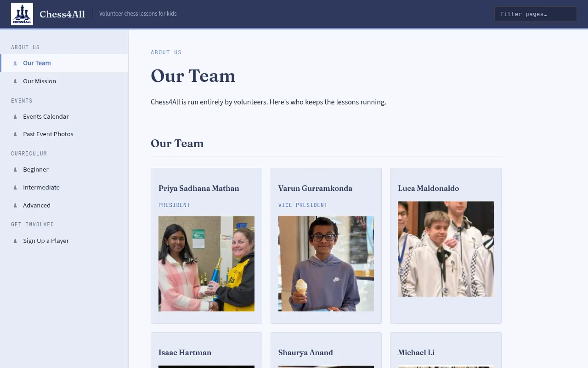The height and width of the screenshot is (368, 588).
Task: Open the Beginner curriculum page
Action: click(x=64, y=170)
